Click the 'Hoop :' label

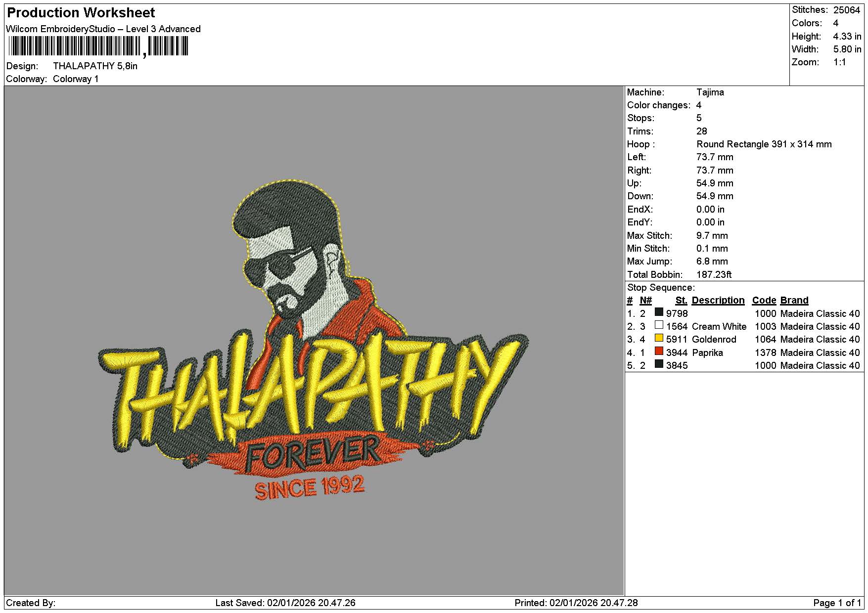(x=641, y=144)
